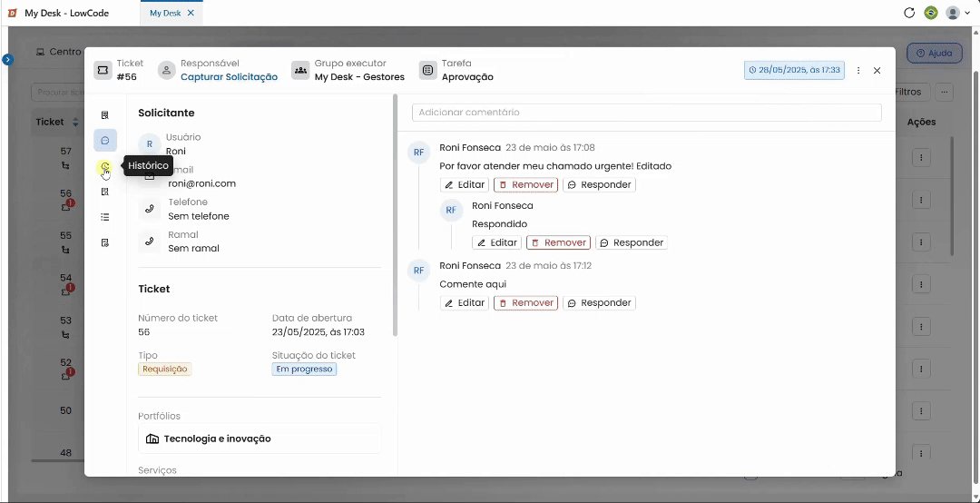The image size is (980, 503).
Task: Open actions menu for ticket 50 row
Action: (x=921, y=411)
